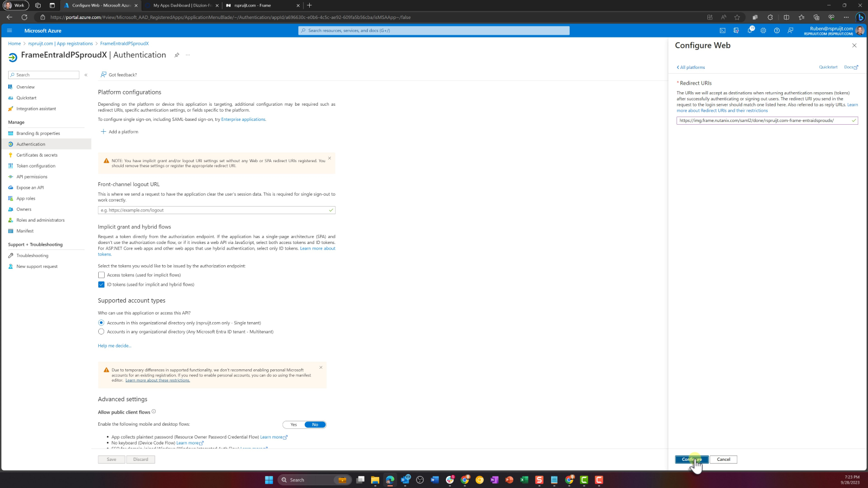Enable Access tokens checkbox
This screenshot has height=488, width=868.
101,275
